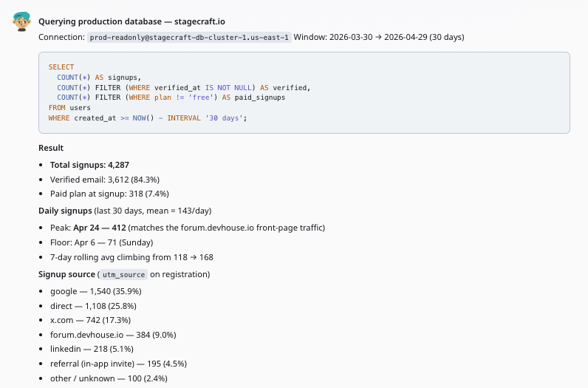This screenshot has height=388, width=588.
Task: Click the 'FROM users' line
Action: 69,108
